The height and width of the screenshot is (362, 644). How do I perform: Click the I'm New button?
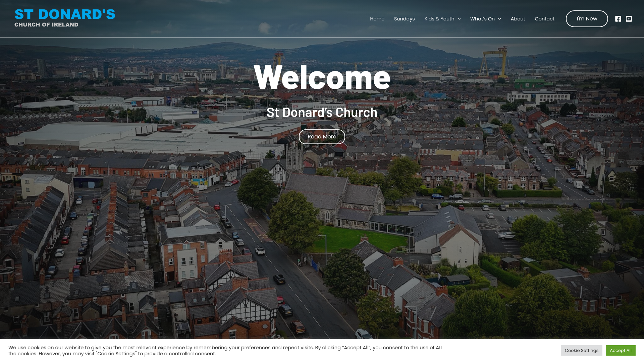(x=587, y=19)
